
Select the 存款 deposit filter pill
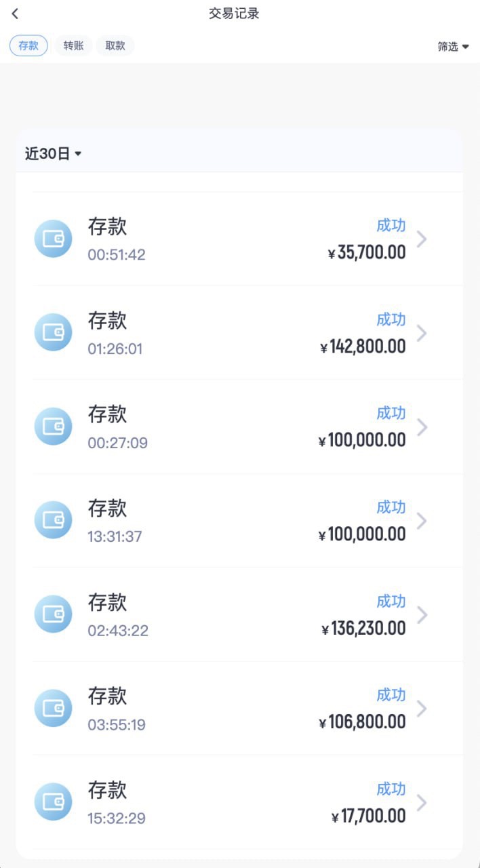(x=28, y=45)
